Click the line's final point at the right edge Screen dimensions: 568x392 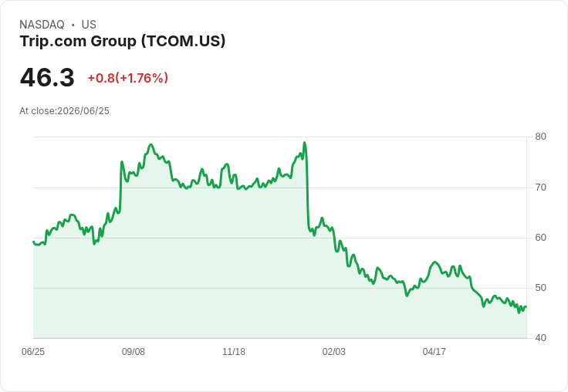(x=526, y=307)
